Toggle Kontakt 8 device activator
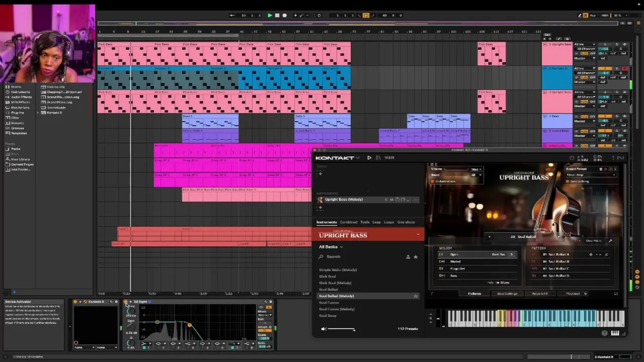This screenshot has width=644, height=362. [x=75, y=302]
